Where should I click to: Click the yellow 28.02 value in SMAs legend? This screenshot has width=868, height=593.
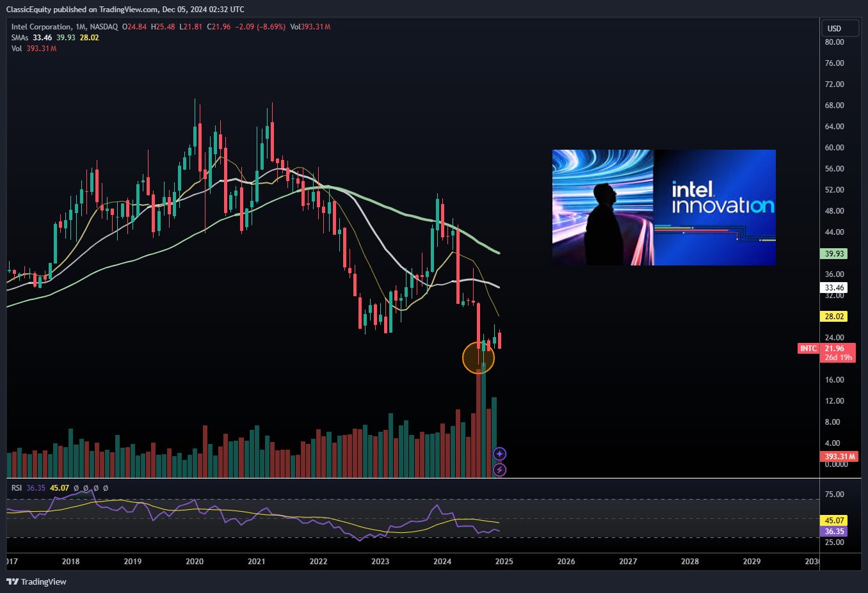(89, 38)
